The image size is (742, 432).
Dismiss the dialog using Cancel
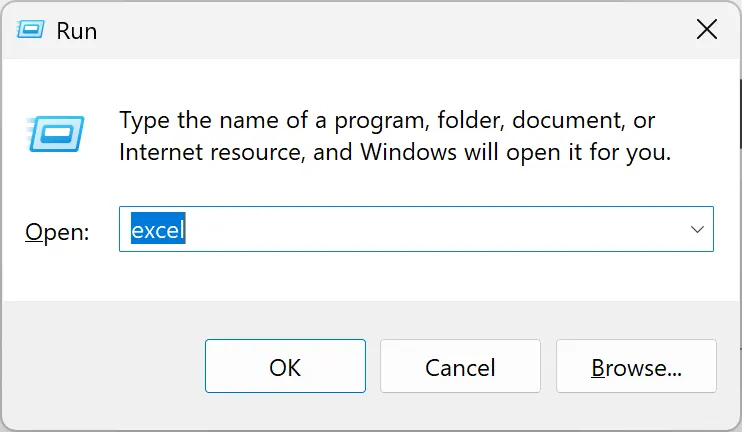(x=460, y=366)
